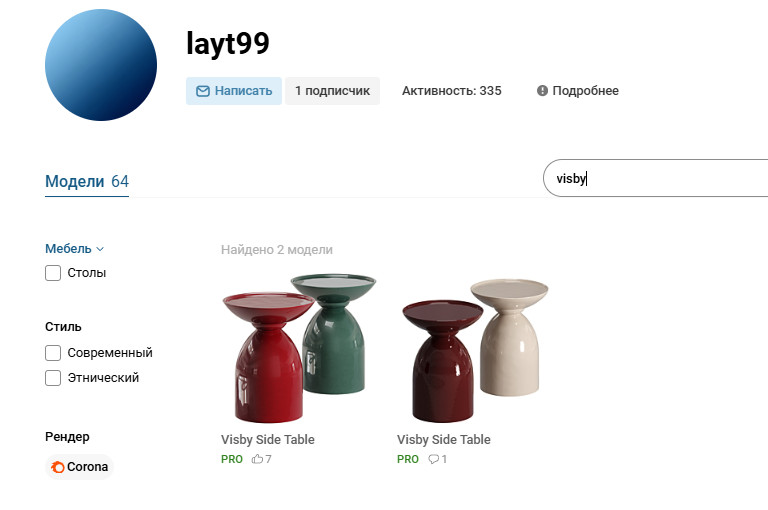Tick the Современный style checkbox
The height and width of the screenshot is (510, 768).
click(53, 353)
